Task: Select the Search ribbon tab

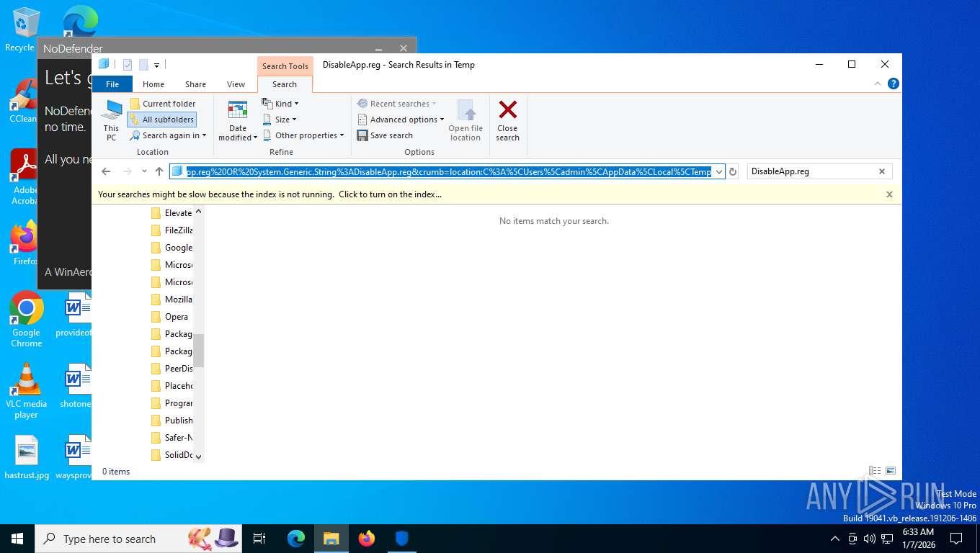Action: tap(285, 84)
